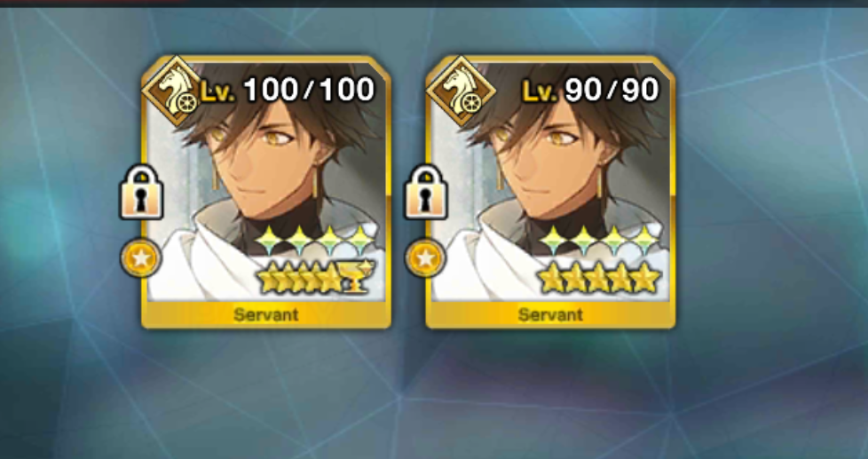
Task: Click the gold rarity stars on the Lv. 100 card
Action: coord(301,277)
